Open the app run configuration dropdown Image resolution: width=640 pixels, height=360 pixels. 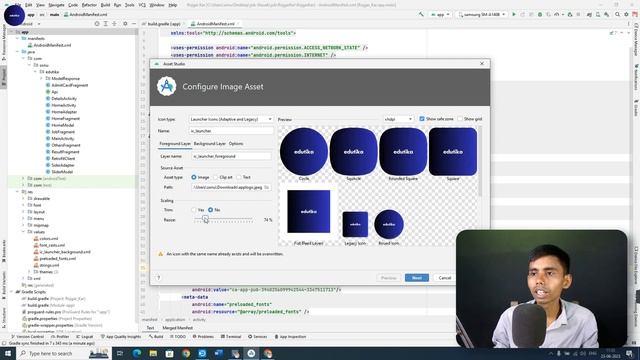pyautogui.click(x=440, y=14)
